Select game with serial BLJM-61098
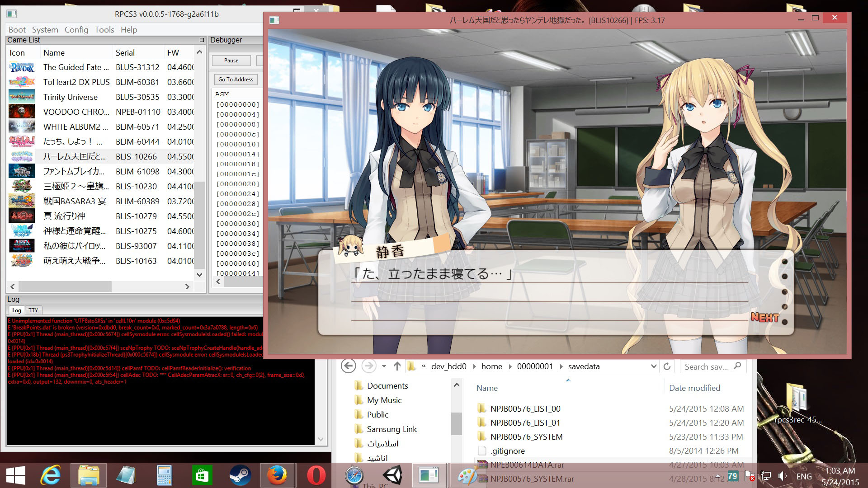 (x=101, y=171)
